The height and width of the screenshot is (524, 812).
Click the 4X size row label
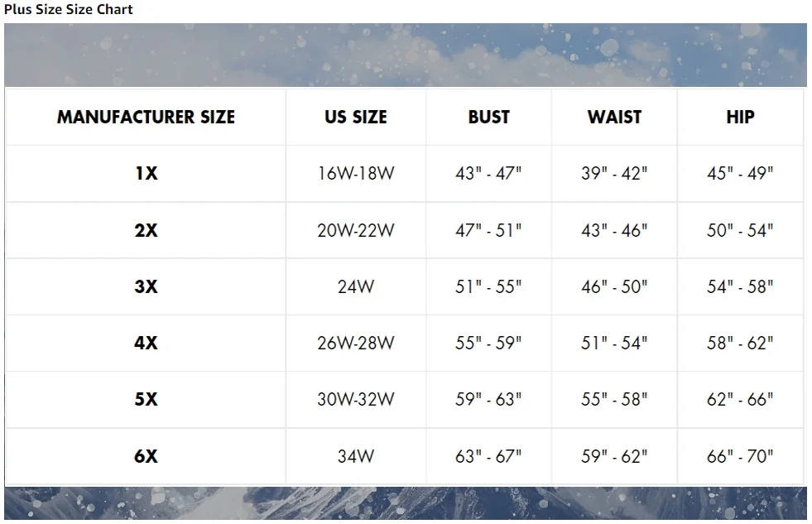[x=146, y=344]
